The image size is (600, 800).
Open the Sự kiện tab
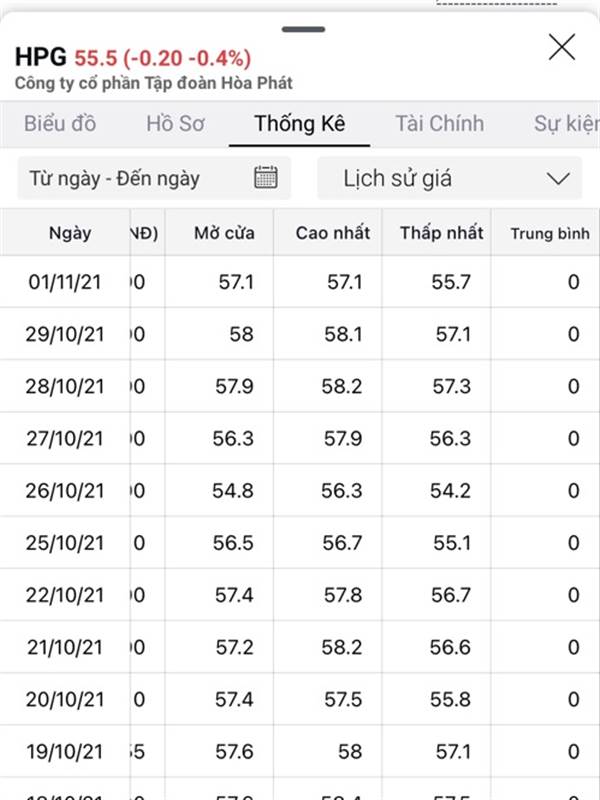coord(566,123)
